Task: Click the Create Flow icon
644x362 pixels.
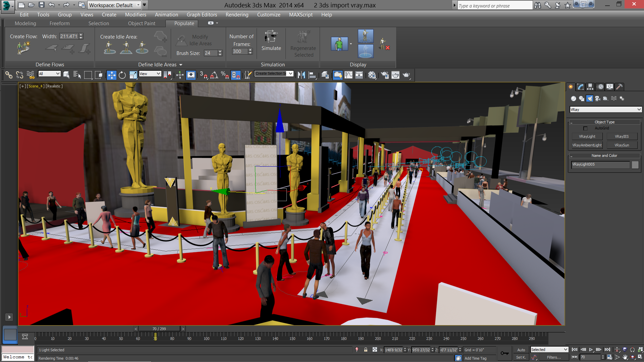Action: [23, 48]
